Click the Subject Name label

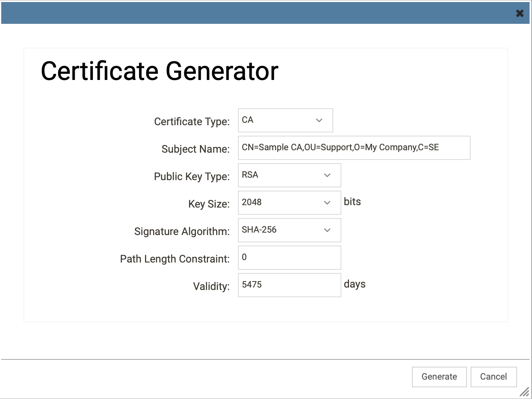click(x=196, y=149)
